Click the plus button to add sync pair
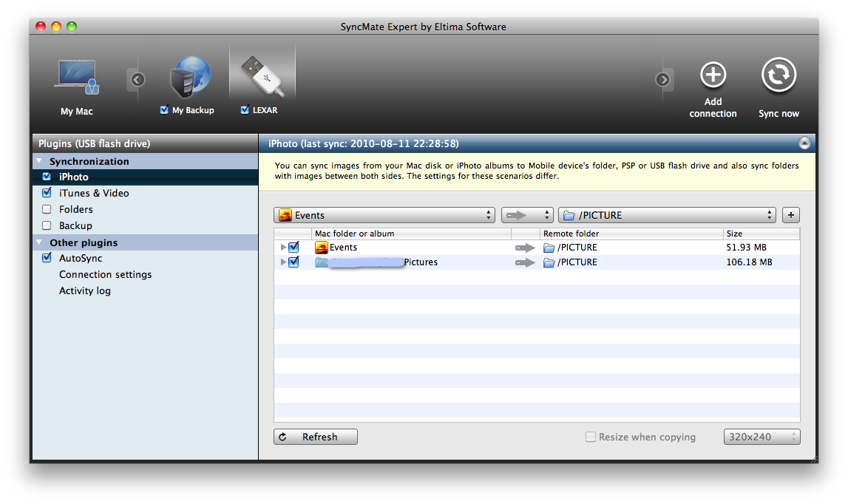This screenshot has height=504, width=848. pyautogui.click(x=790, y=215)
